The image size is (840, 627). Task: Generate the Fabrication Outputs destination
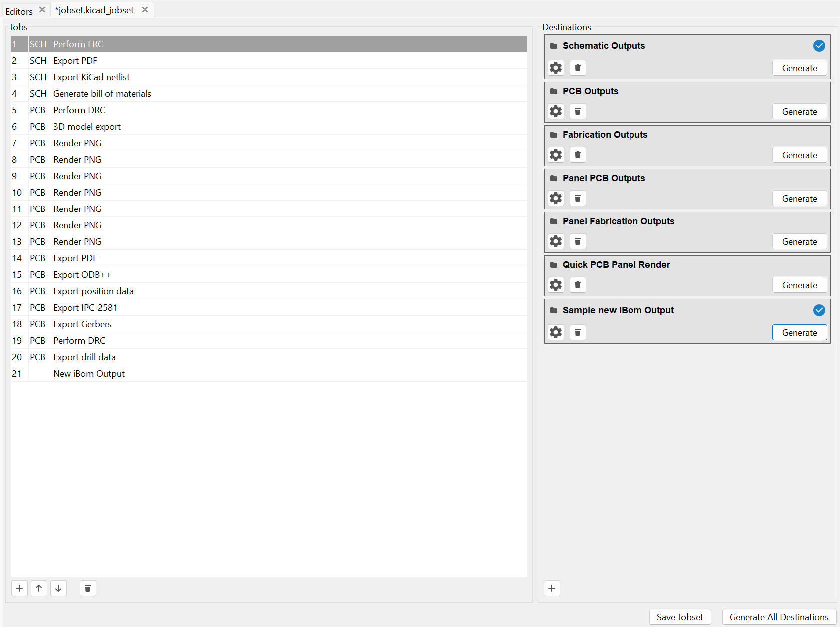coord(799,155)
